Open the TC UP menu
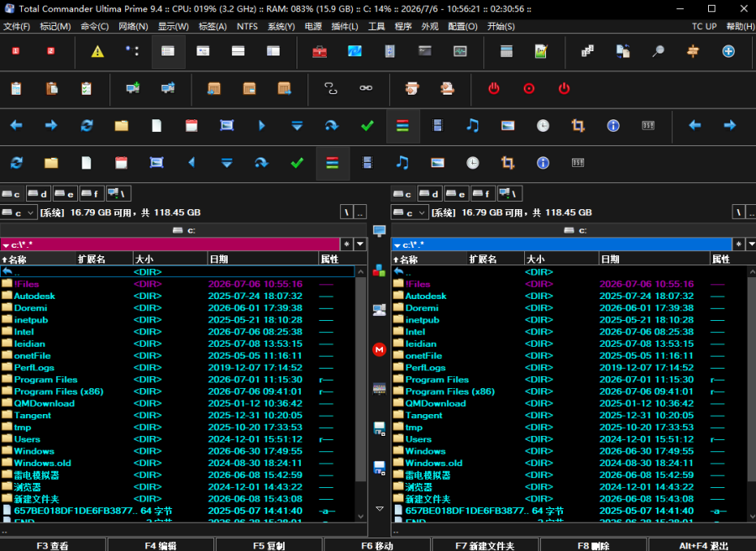This screenshot has height=551, width=756. (x=704, y=27)
